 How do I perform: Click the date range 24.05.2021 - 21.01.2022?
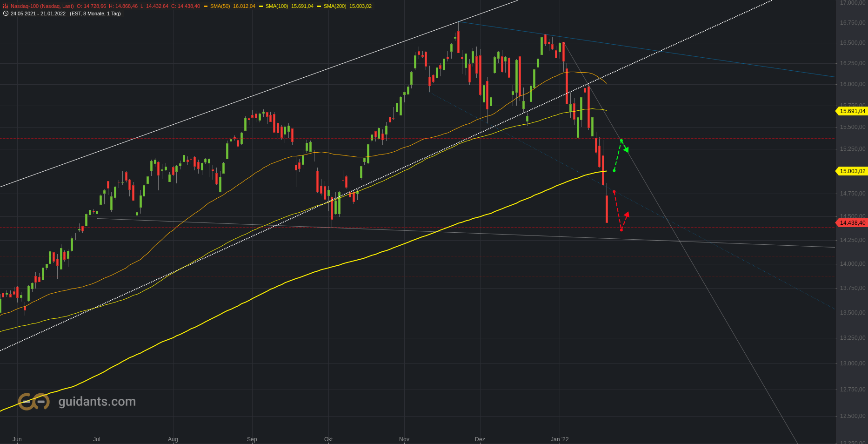[x=38, y=13]
